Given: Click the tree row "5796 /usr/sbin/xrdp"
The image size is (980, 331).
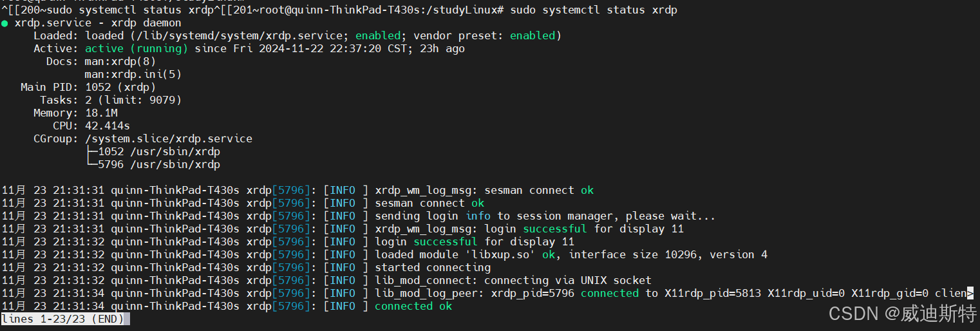Looking at the screenshot, I should click(x=159, y=165).
